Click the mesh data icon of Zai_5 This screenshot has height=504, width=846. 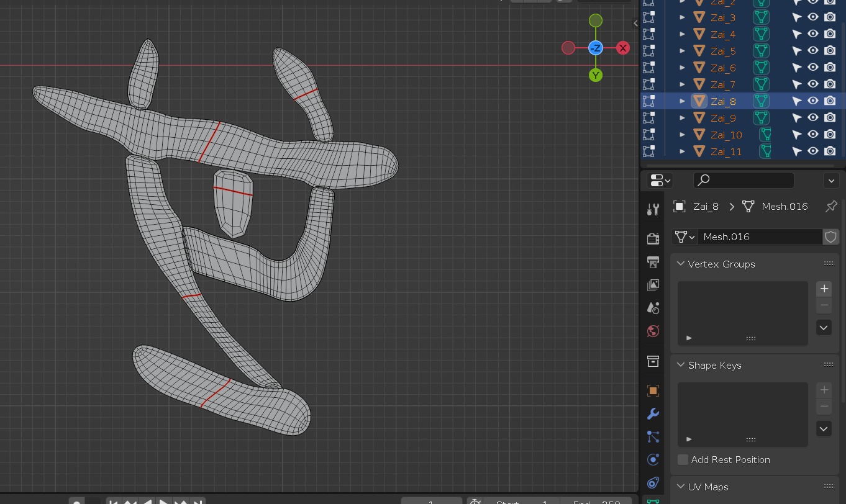(761, 51)
